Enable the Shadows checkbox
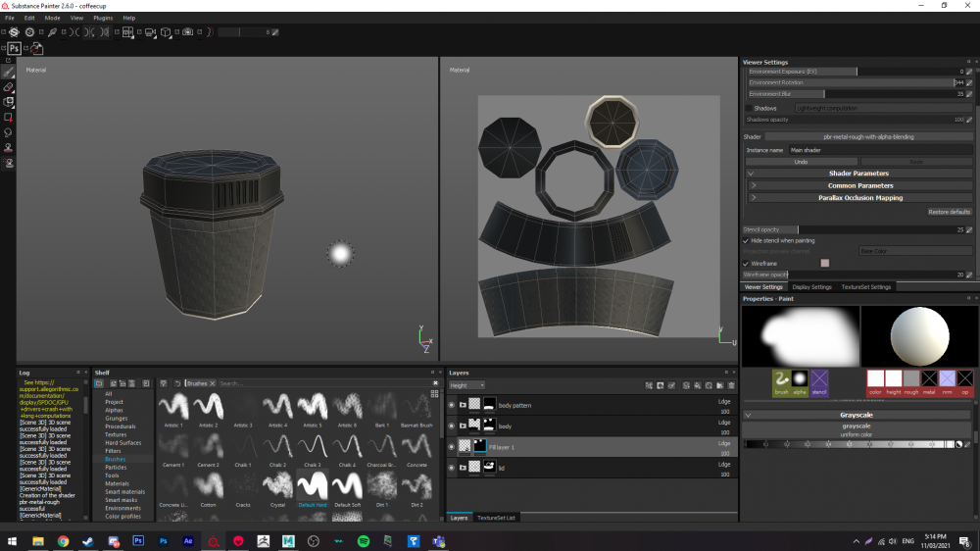980x551 pixels. (x=748, y=108)
